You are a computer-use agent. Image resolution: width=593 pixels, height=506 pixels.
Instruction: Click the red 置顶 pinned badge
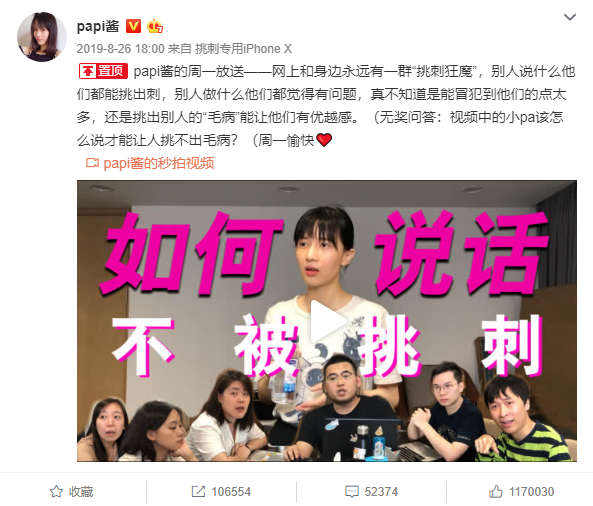103,71
